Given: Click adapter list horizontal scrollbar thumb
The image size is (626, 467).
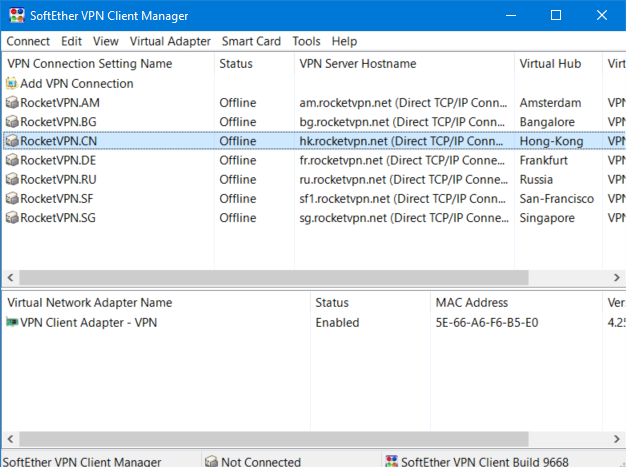Looking at the screenshot, I should point(274,439).
